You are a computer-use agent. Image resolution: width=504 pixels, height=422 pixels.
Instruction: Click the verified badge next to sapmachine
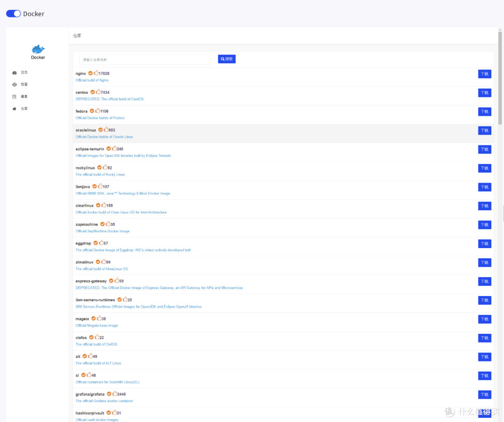[102, 224]
